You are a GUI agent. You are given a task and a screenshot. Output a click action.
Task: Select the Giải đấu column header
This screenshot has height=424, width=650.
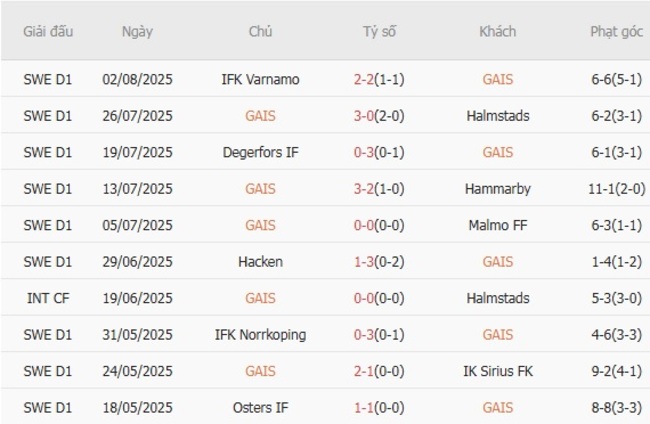(48, 31)
